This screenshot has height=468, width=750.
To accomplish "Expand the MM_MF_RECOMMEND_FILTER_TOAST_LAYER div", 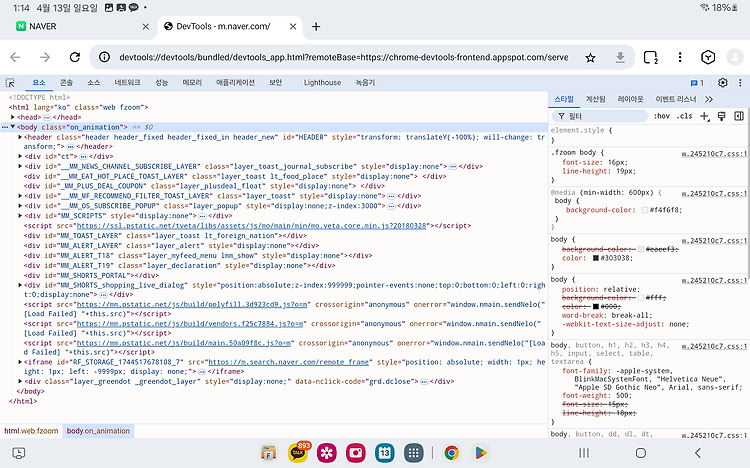I will (20, 196).
